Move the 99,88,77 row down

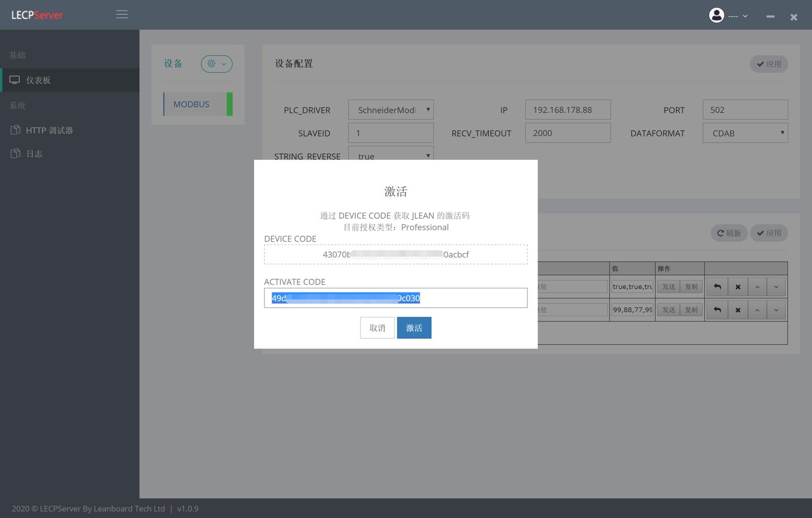(x=776, y=310)
